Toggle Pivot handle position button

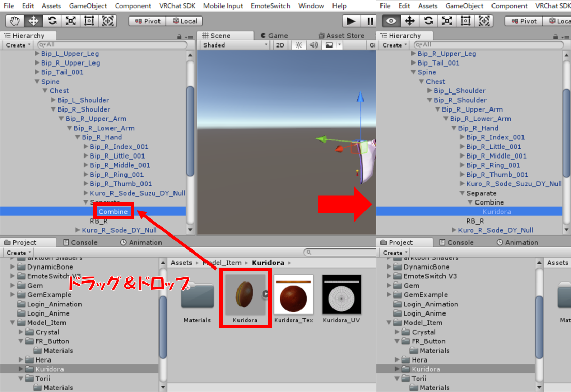(147, 21)
